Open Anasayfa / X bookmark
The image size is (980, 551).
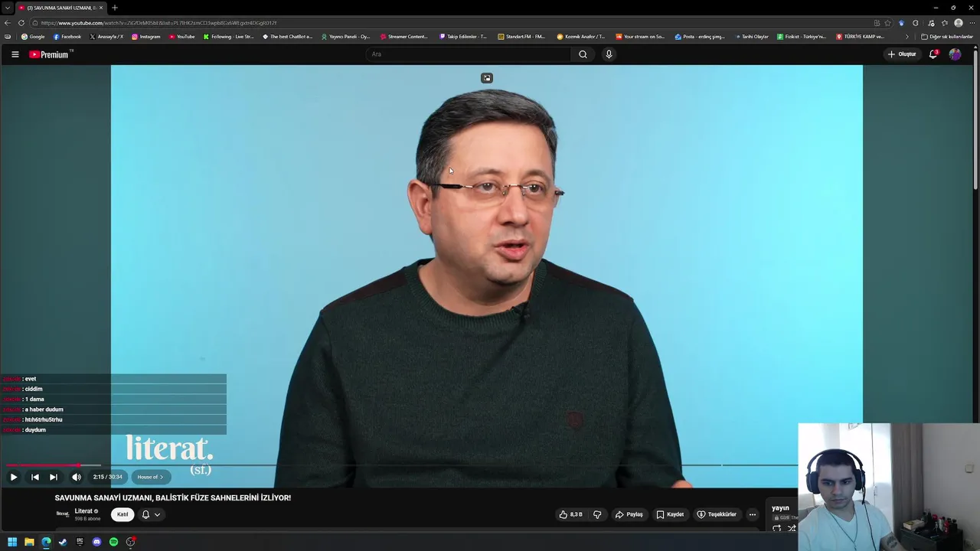pos(106,37)
